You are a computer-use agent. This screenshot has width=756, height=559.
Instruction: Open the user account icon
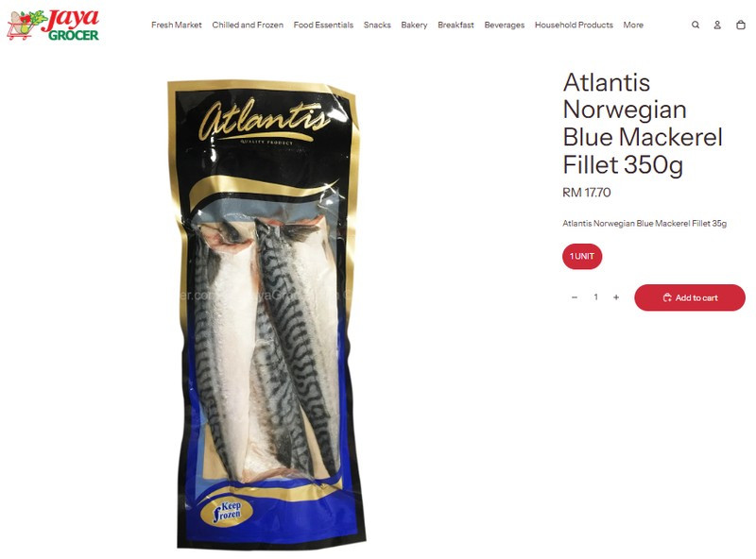pos(717,25)
